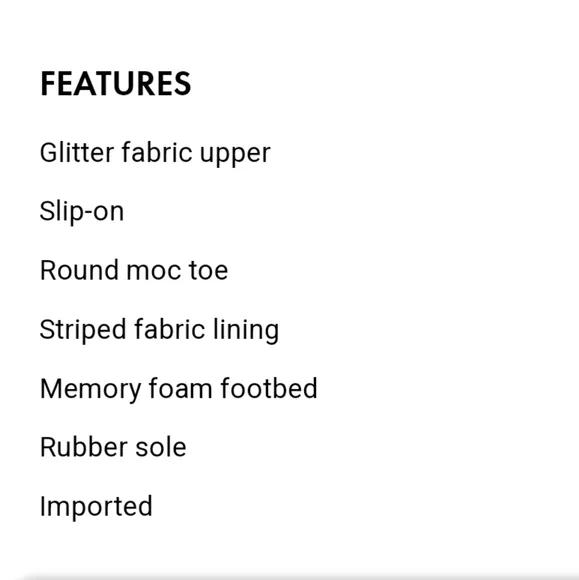The image size is (579, 580).
Task: Click the gray divider below Imported
Action: point(301,577)
